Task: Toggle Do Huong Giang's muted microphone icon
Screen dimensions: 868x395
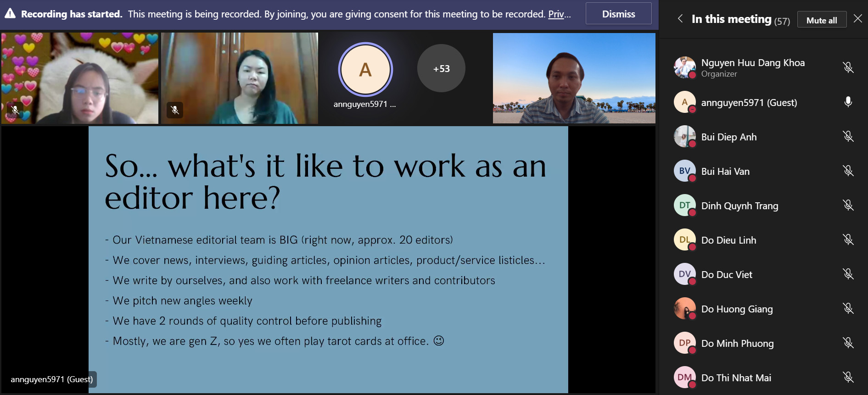Action: point(848,308)
